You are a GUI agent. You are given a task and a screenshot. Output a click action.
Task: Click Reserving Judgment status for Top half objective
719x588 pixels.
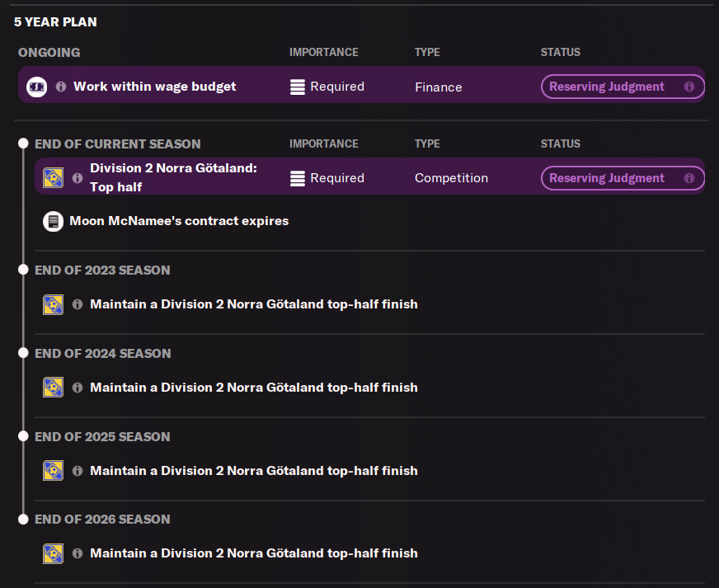(x=607, y=178)
